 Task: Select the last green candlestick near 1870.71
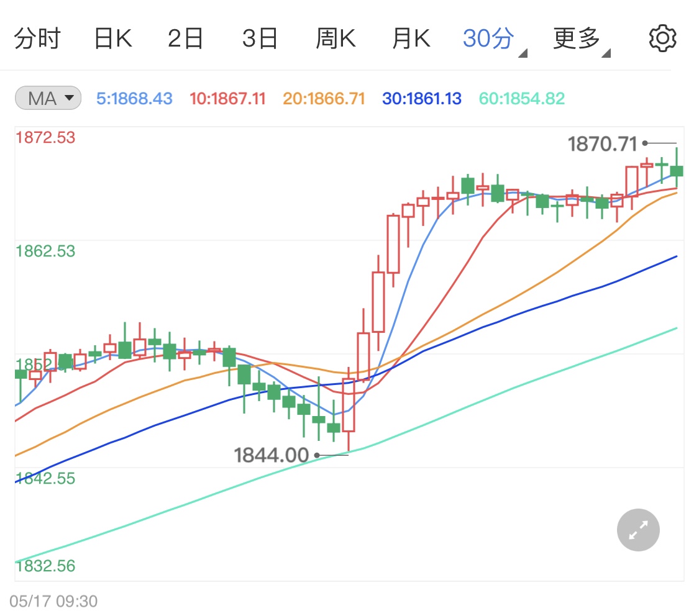(x=677, y=168)
